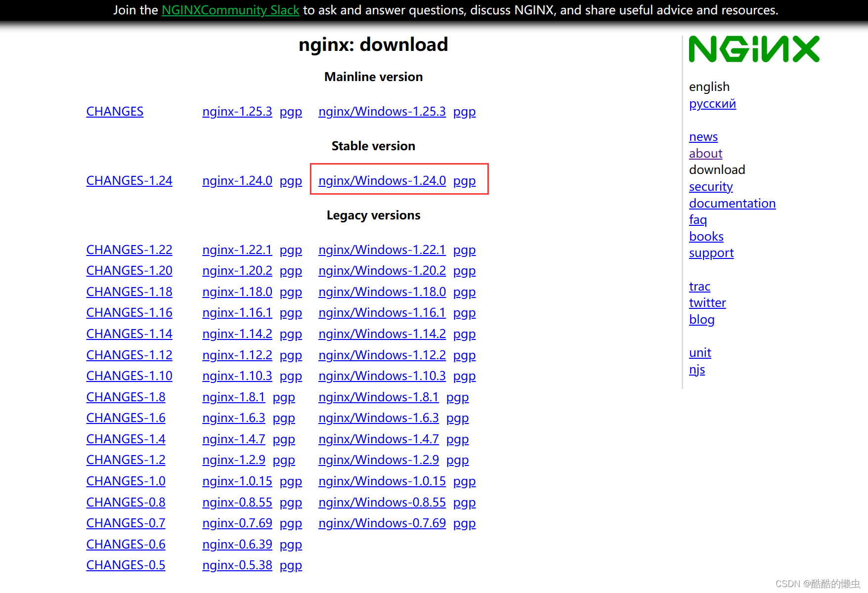This screenshot has height=593, width=868.
Task: Open CHANGES-1.8 link
Action: 126,397
